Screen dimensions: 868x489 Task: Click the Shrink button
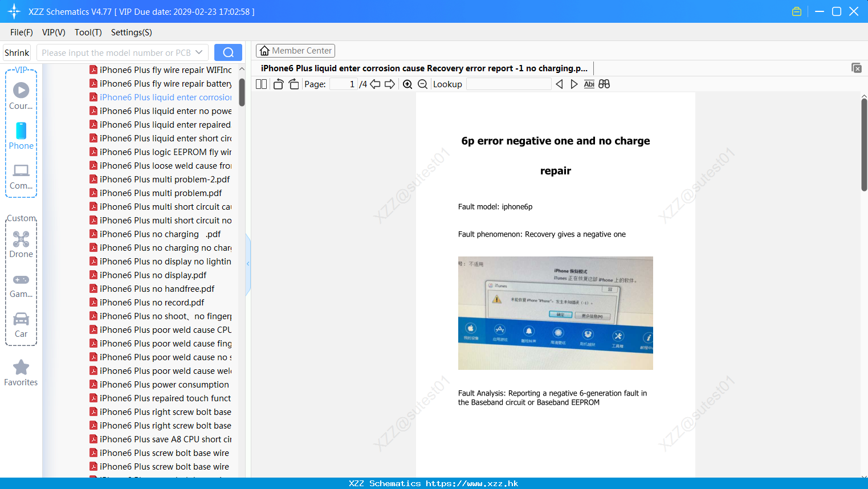17,52
